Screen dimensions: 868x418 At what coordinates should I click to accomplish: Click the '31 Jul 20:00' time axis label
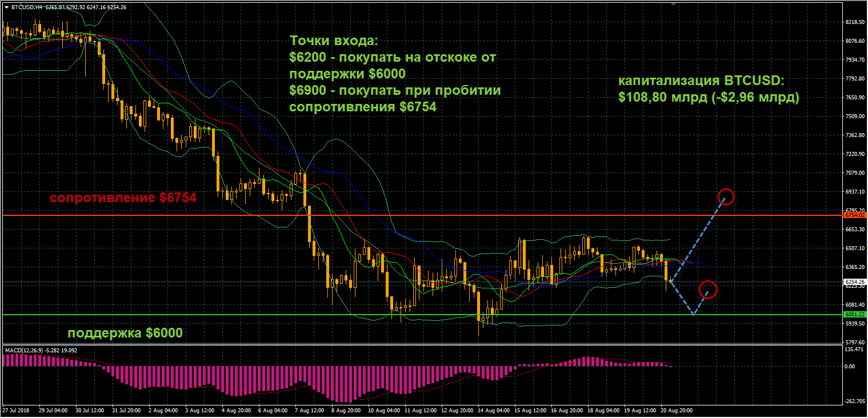(127, 411)
